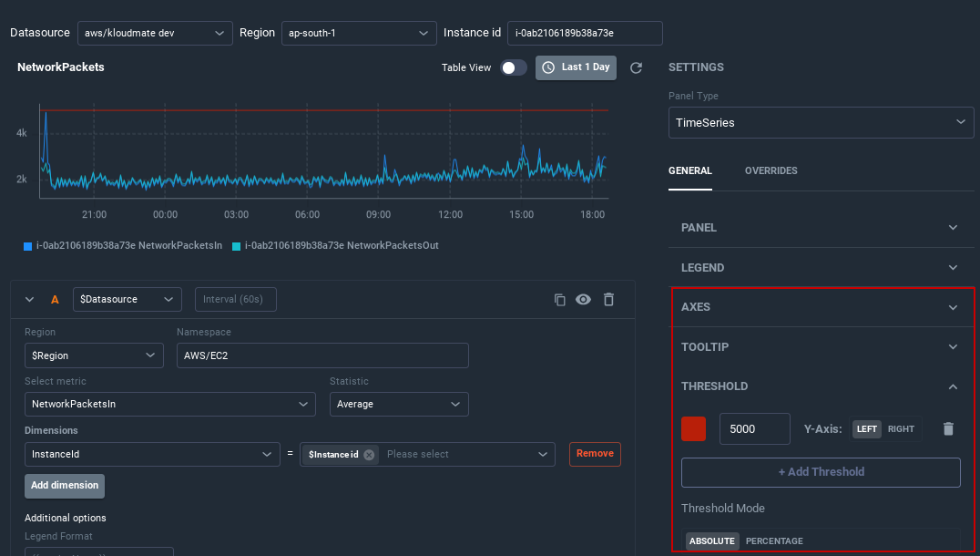This screenshot has width=980, height=556.
Task: Open the Panel Type dropdown
Action: click(821, 122)
